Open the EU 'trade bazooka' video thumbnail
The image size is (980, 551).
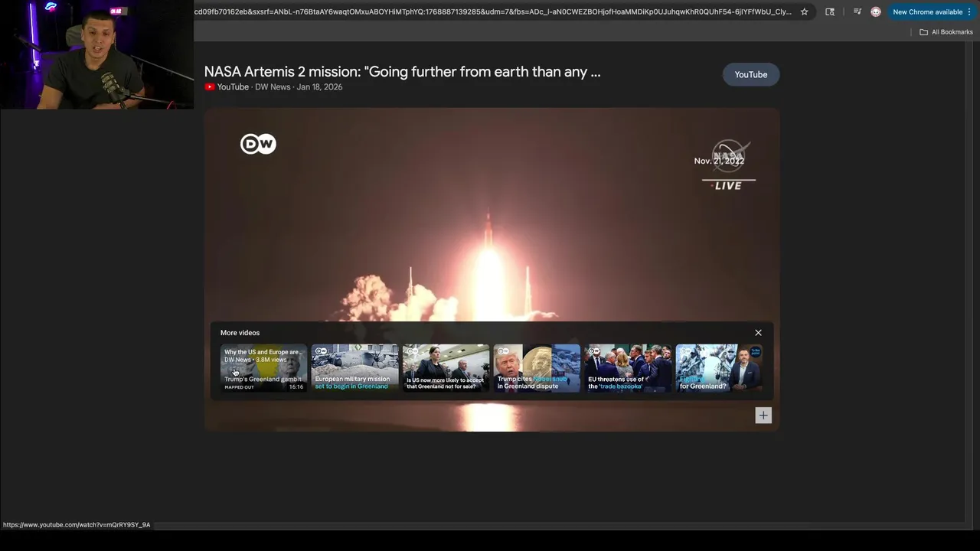628,368
